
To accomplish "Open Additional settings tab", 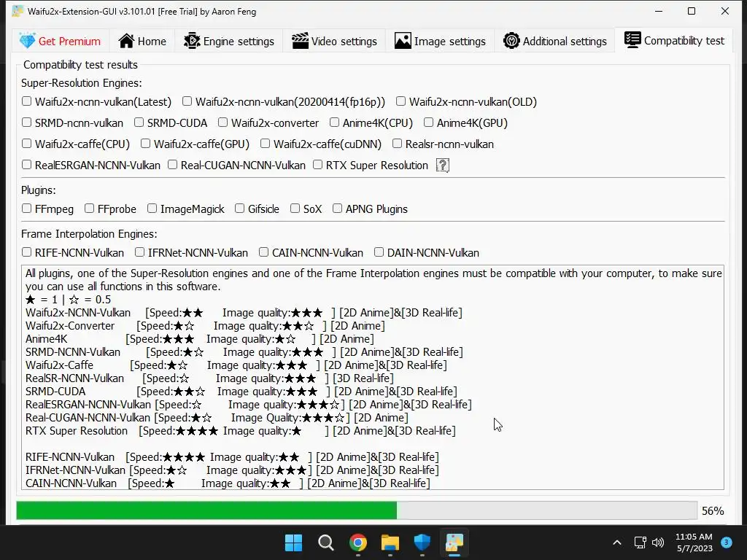I will coord(554,41).
